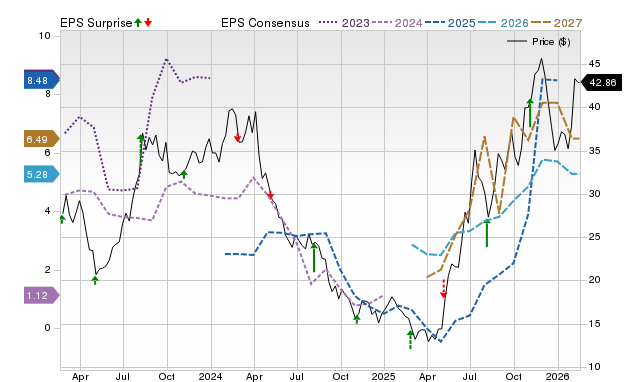The width and height of the screenshot is (640, 382).
Task: Click the green surprise arrow following Jul 2024
Action: pyautogui.click(x=314, y=258)
